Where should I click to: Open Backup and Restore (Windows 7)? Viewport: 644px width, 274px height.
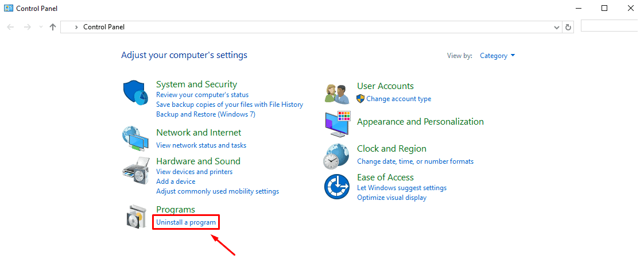[x=205, y=114]
